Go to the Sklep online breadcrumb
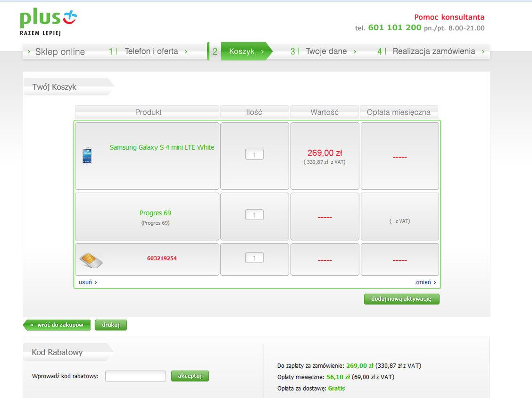Screen dimensions: 532x398 [60, 51]
